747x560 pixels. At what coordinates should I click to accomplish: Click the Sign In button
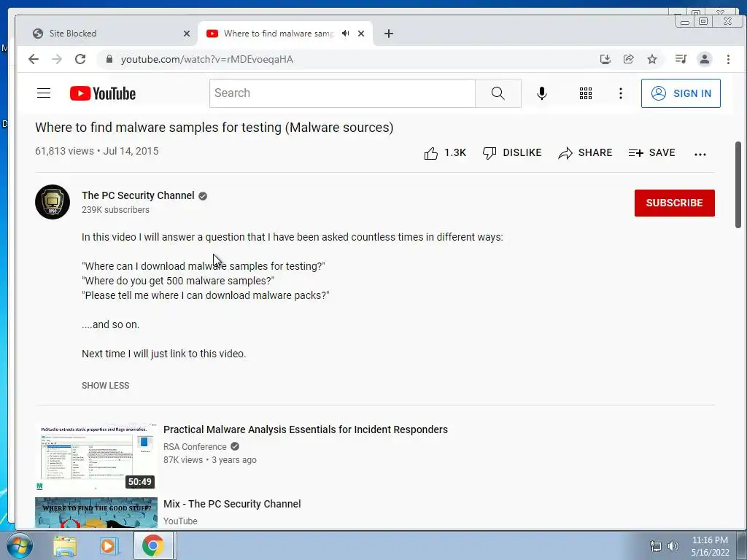[681, 93]
